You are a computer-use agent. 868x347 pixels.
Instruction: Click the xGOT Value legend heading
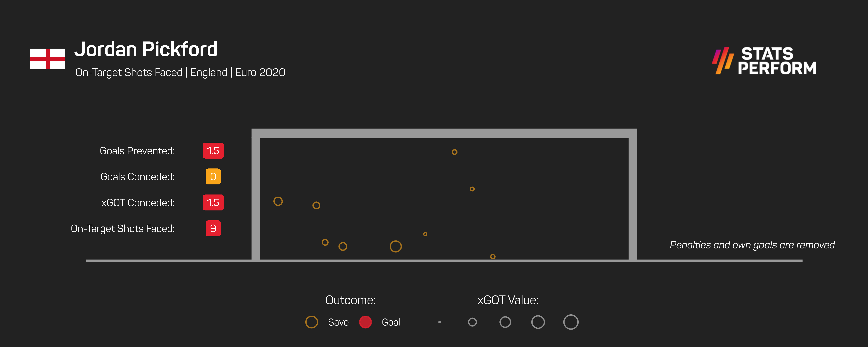pyautogui.click(x=508, y=300)
